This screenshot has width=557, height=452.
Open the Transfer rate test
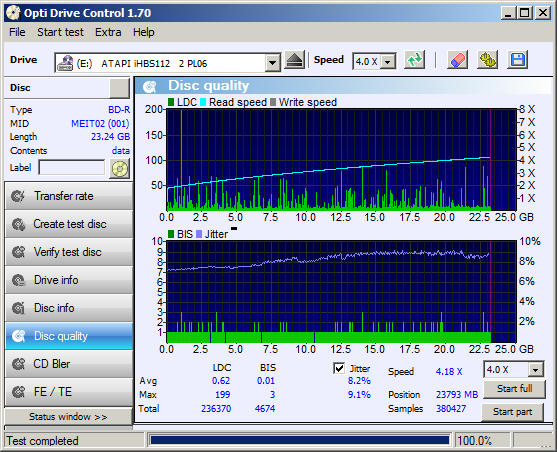pos(69,196)
